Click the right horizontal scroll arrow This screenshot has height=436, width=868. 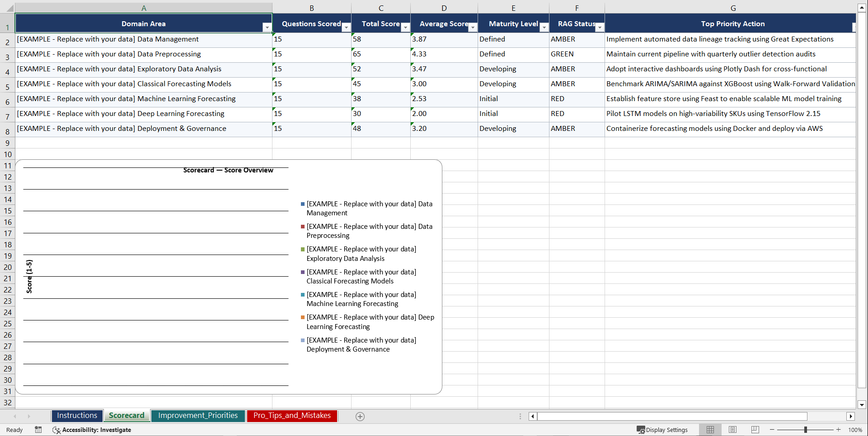coord(851,416)
